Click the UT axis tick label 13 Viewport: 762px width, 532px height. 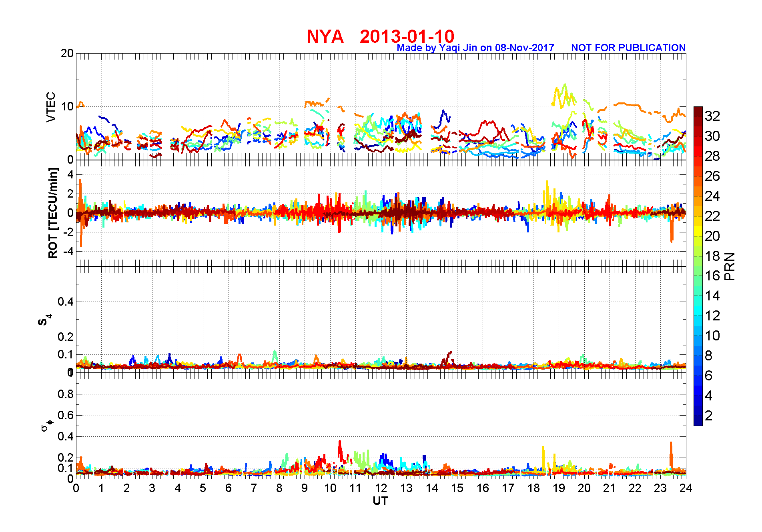tap(406, 488)
